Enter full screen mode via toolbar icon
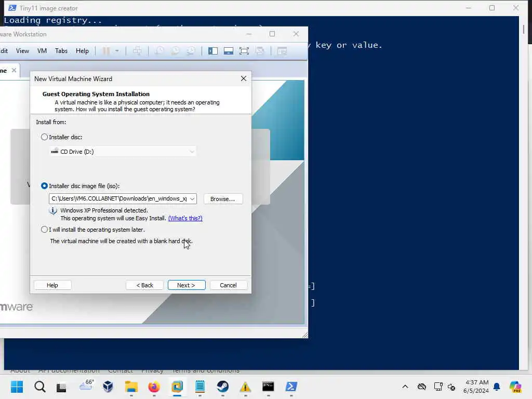 click(244, 51)
